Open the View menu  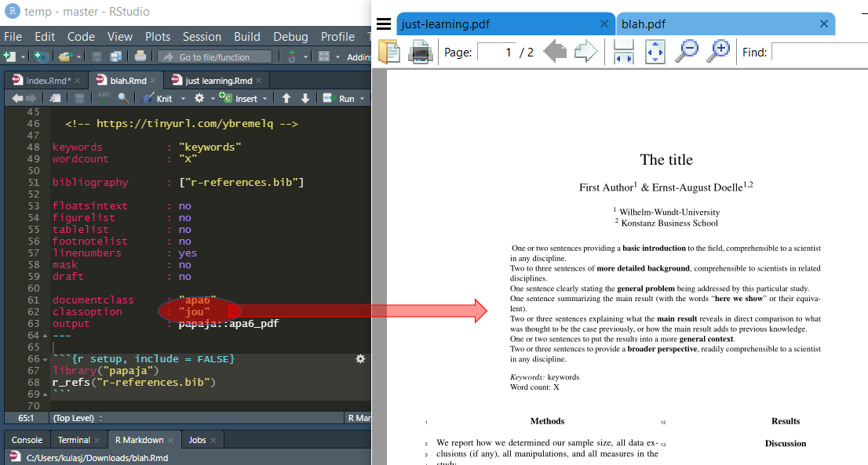point(119,37)
